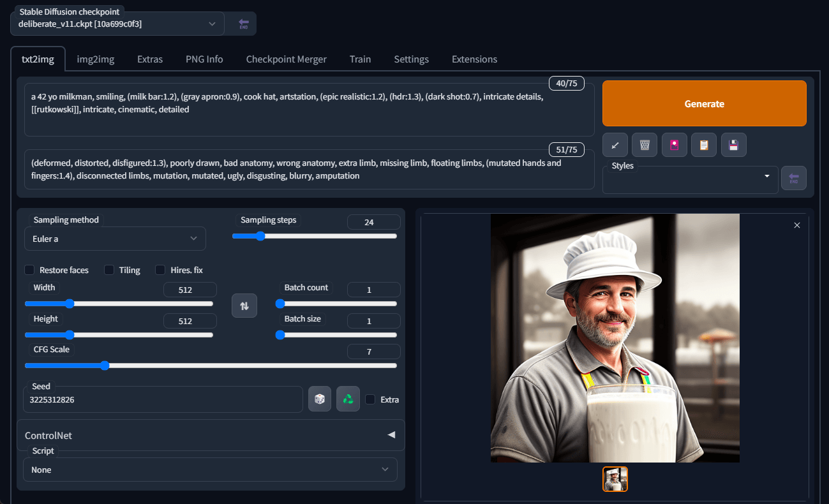This screenshot has width=829, height=504.
Task: Click the Seed input field
Action: tap(163, 399)
